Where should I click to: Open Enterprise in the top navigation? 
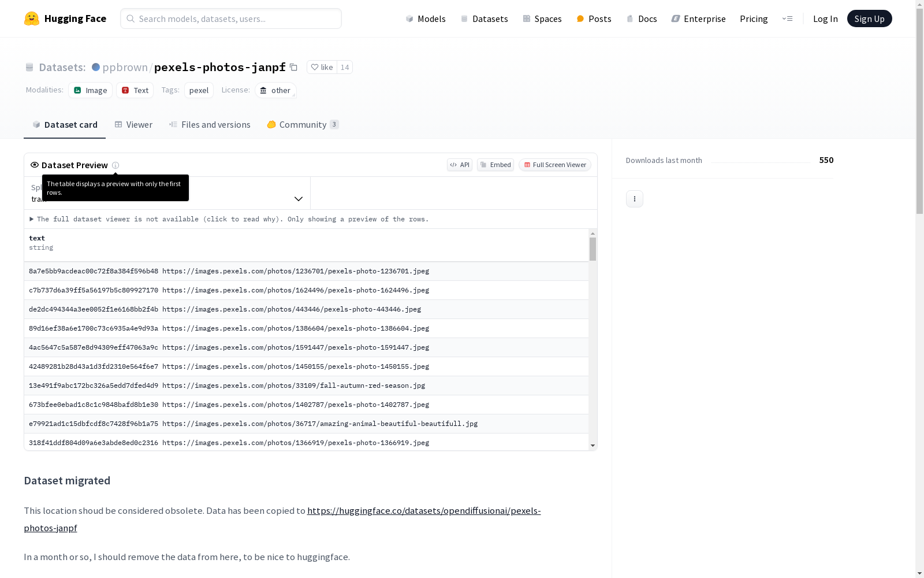[698, 18]
